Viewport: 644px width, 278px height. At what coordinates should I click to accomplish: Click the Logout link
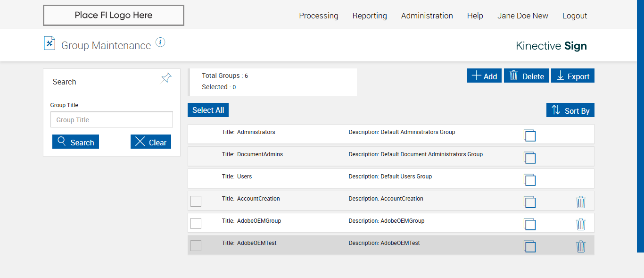[575, 16]
